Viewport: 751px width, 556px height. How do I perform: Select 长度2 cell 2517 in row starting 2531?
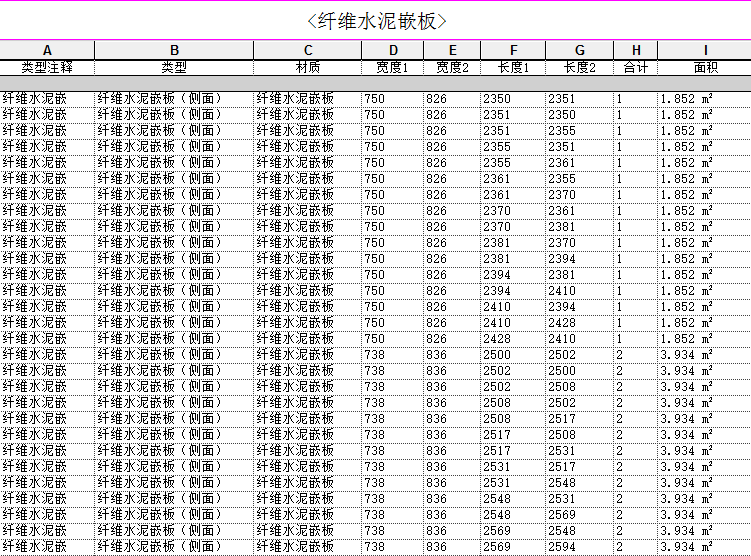(580, 467)
